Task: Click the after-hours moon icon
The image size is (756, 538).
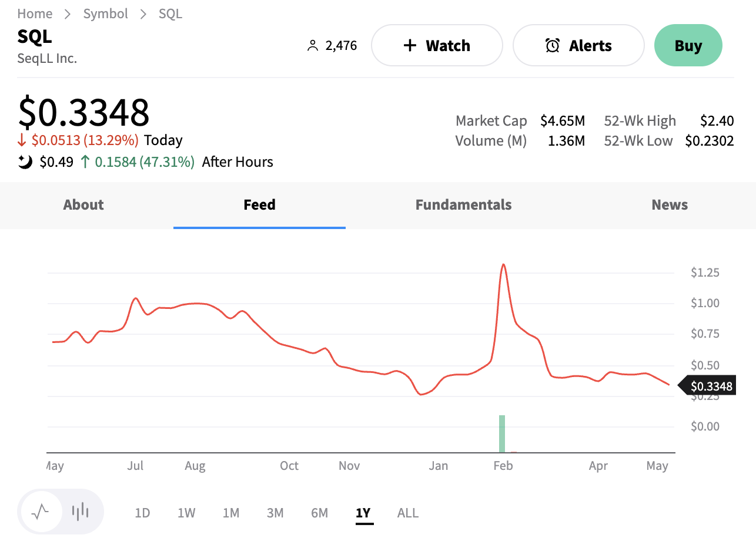Action: (x=25, y=162)
